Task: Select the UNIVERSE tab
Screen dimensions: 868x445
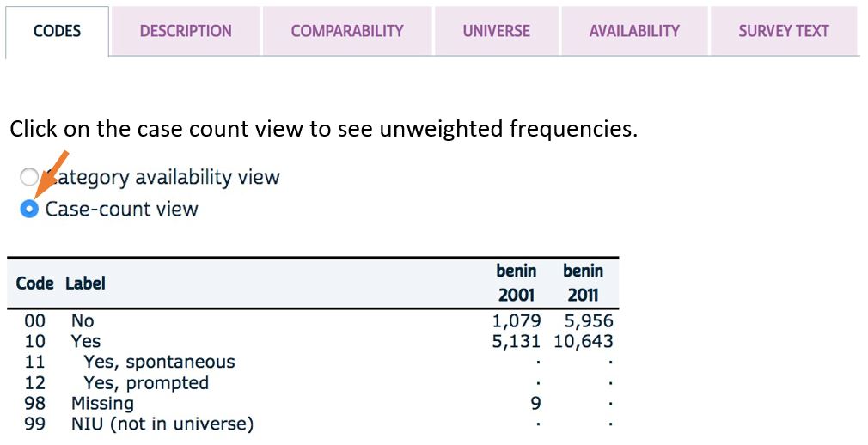Action: 496,31
